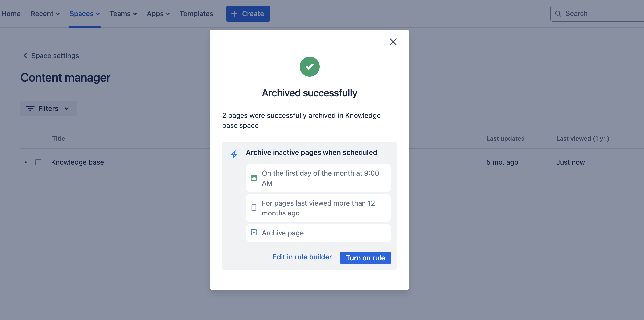Click the calendar icon on the schedule condition
644x320 pixels.
254,178
